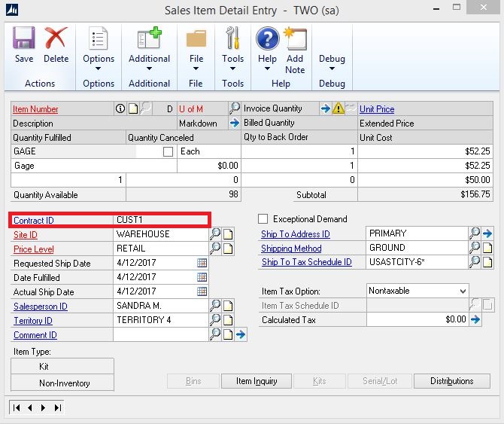
Task: Expand the Help dropdown arrow
Action: (x=267, y=69)
